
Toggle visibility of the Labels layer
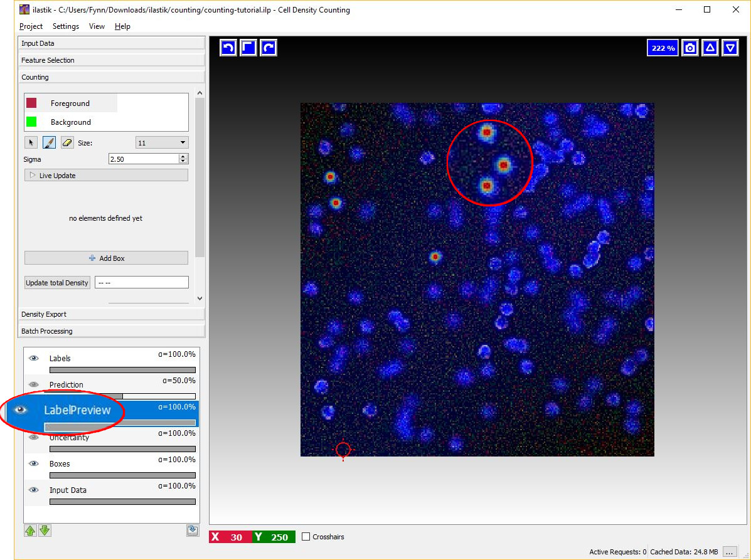33,358
